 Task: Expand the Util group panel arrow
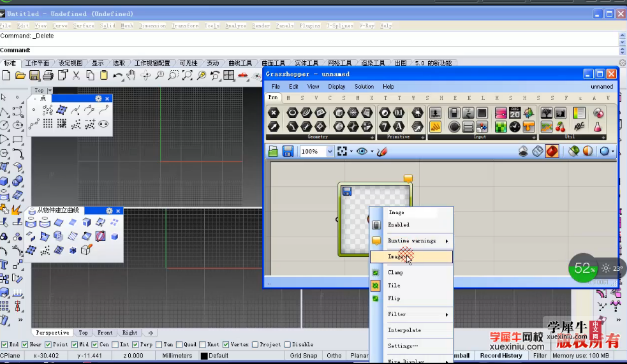pos(603,137)
